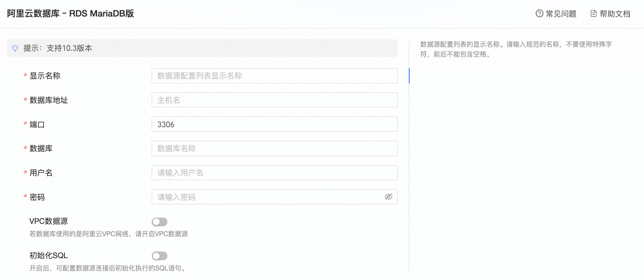The image size is (644, 280).
Task: Focus the 显示名称 input field
Action: (x=274, y=76)
